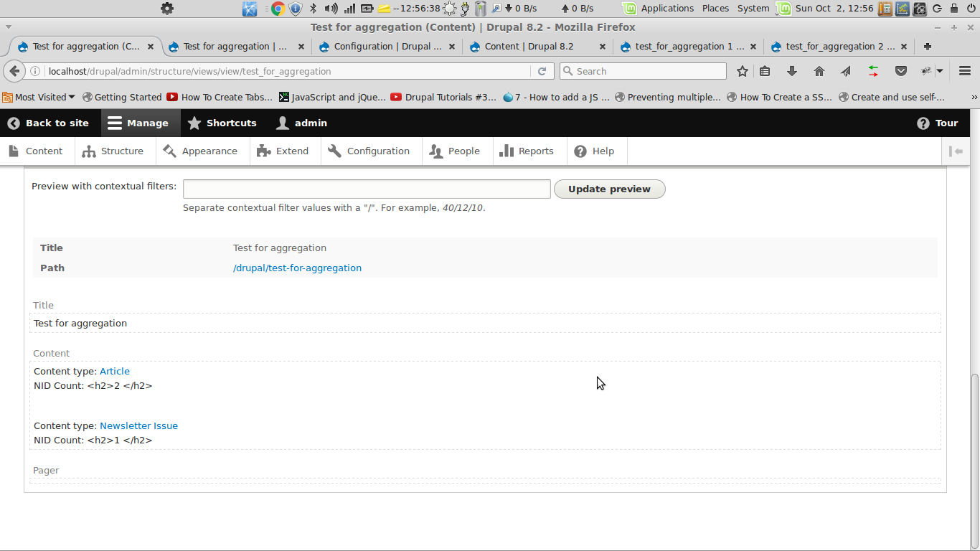Viewport: 980px width, 551px height.
Task: Click the Reports bar-chart icon
Action: [509, 151]
